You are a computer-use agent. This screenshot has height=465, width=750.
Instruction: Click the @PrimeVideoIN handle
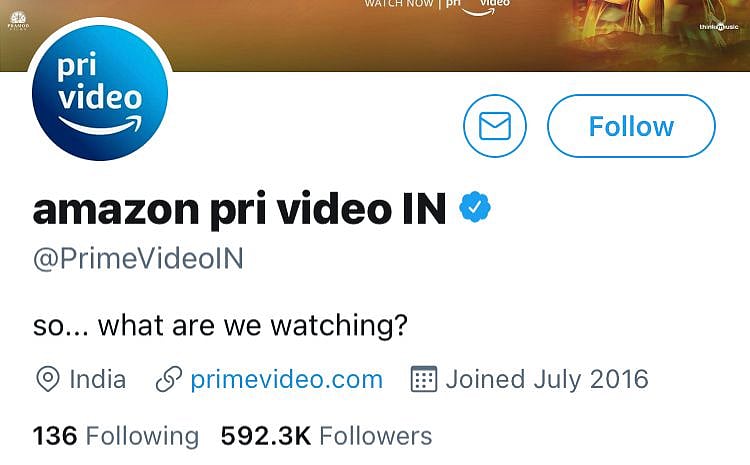[138, 258]
